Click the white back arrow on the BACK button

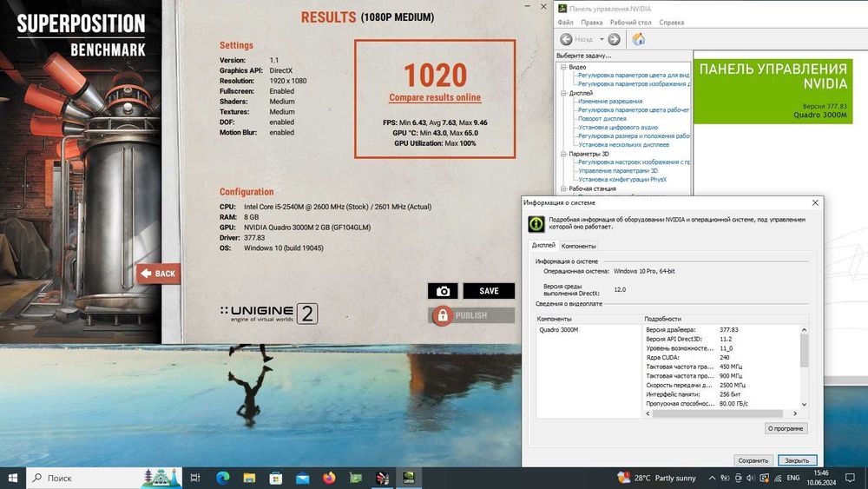click(146, 273)
